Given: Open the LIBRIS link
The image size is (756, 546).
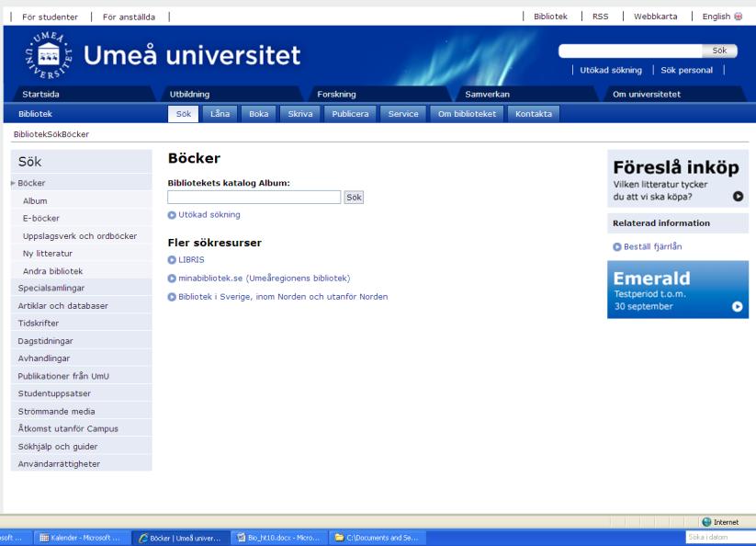Looking at the screenshot, I should (191, 259).
